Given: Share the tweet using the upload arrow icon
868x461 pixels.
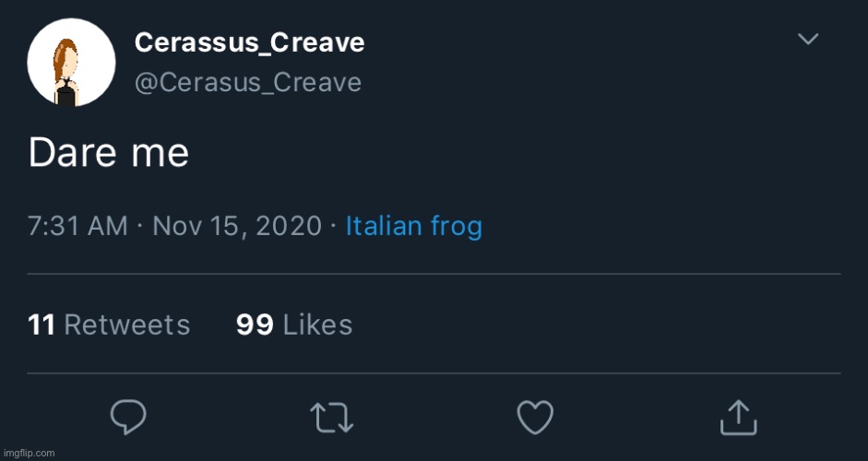Looking at the screenshot, I should point(738,417).
